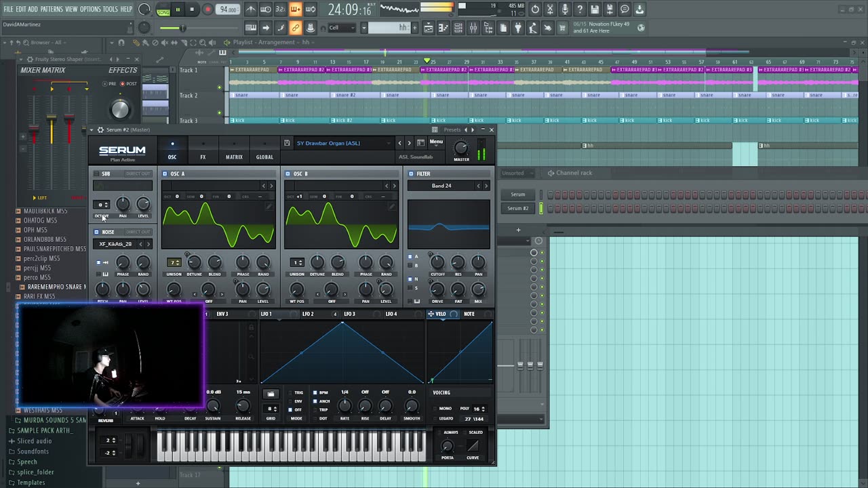Click the tempo field showing 94.000
The image size is (868, 488).
pyautogui.click(x=229, y=9)
